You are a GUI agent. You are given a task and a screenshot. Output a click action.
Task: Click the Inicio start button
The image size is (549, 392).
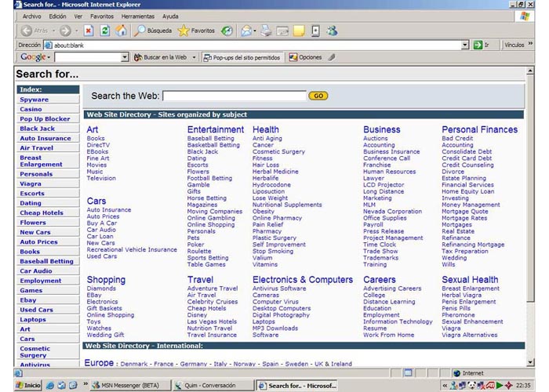(28, 386)
